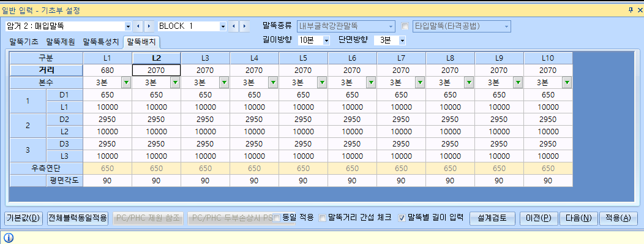Select the L2 row cell 10000 under column L7

click(401, 132)
